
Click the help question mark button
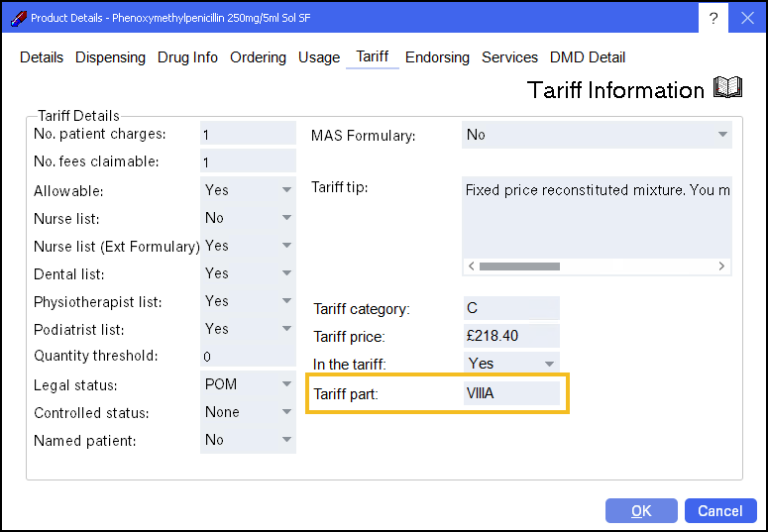pyautogui.click(x=713, y=18)
